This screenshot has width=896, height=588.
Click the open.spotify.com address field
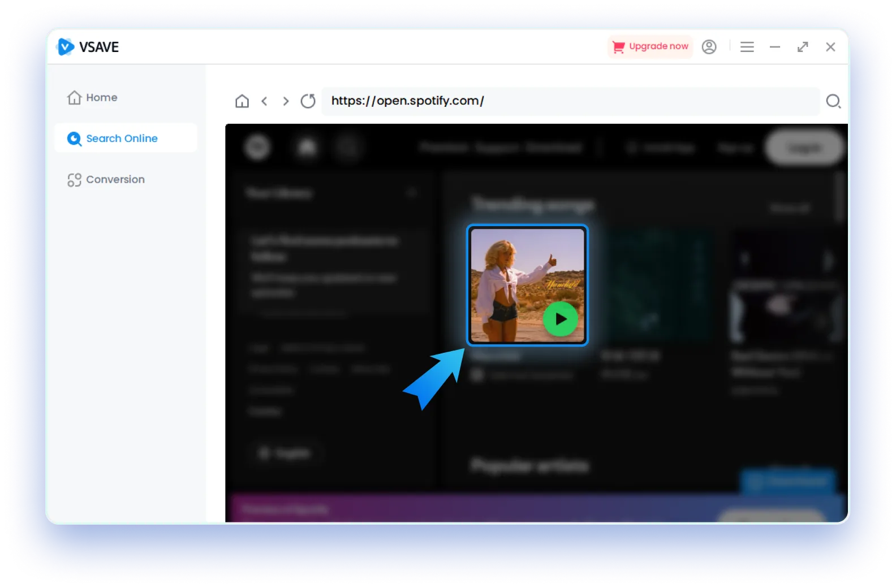coord(566,101)
